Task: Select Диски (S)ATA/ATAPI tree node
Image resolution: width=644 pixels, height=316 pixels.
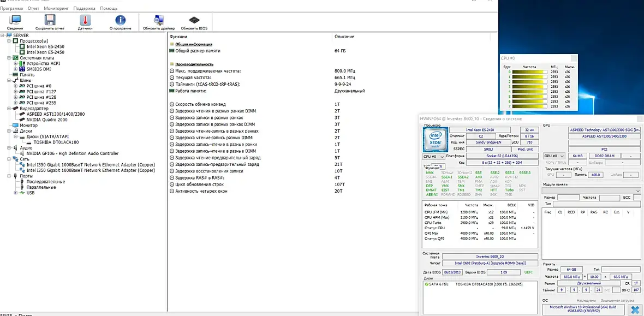Action: tap(49, 136)
